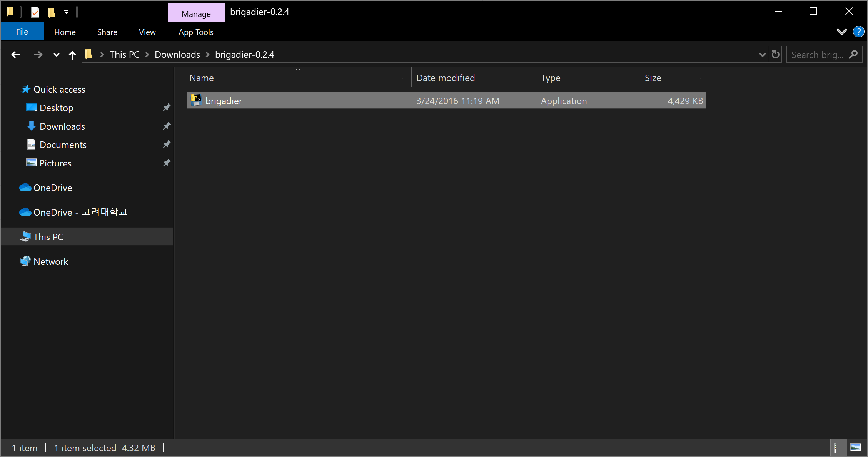Click the Up directory arrow
This screenshot has width=868, height=457.
pos(72,55)
